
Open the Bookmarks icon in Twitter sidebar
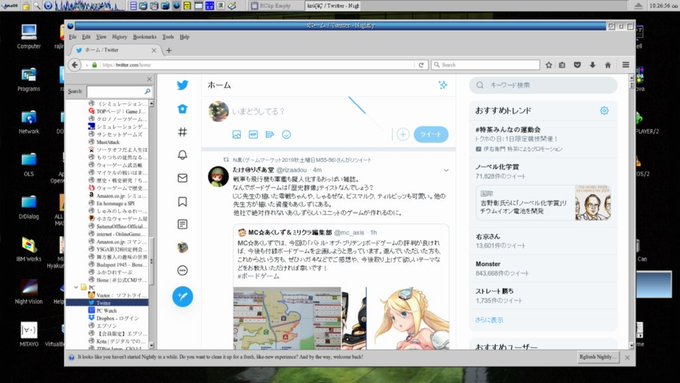coord(183,201)
